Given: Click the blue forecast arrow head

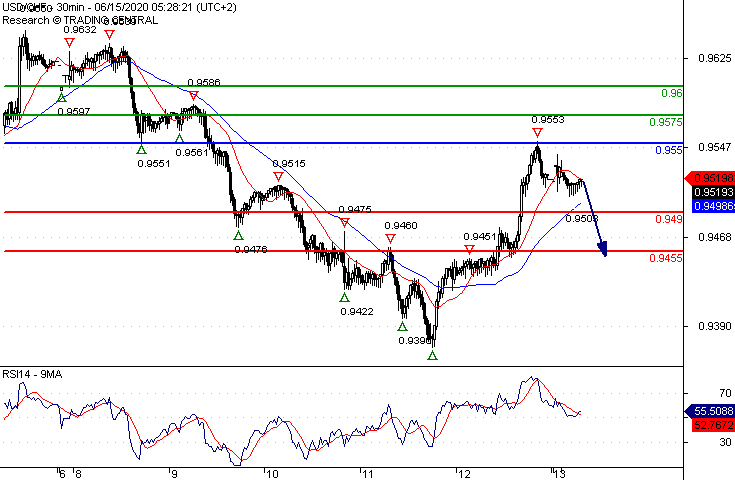Looking at the screenshot, I should [603, 249].
